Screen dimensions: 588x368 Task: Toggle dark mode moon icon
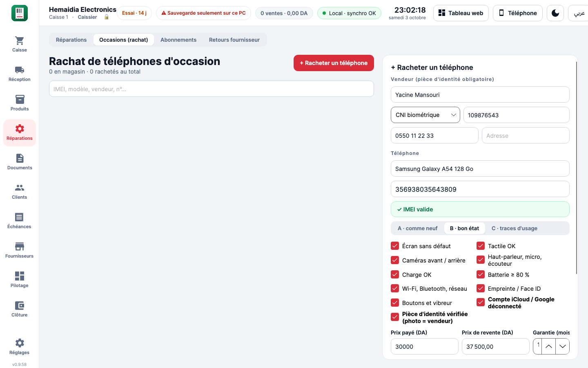point(555,13)
